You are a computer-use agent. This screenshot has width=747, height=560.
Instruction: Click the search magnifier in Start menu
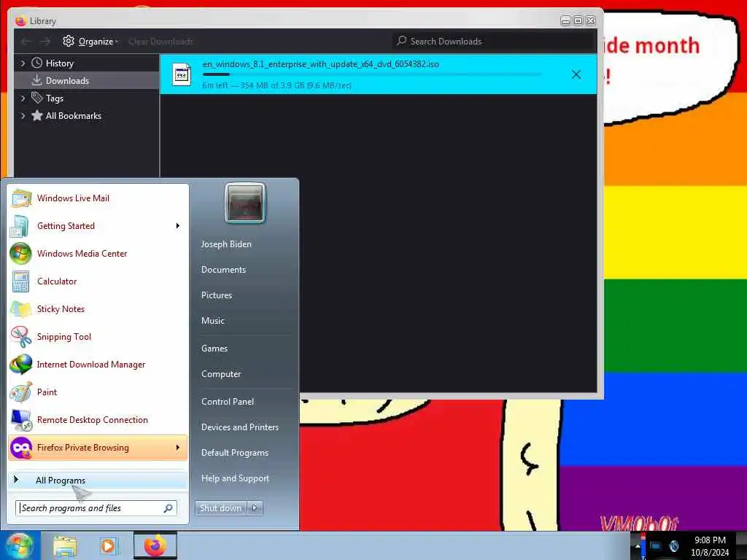point(169,508)
